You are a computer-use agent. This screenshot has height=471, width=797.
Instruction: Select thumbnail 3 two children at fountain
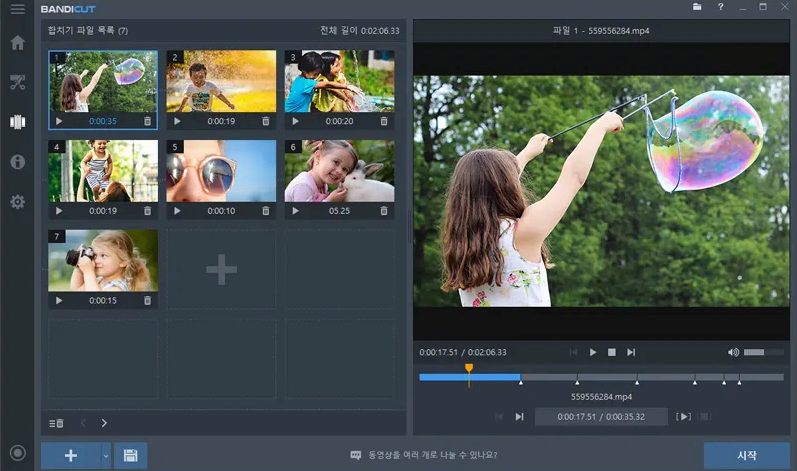pos(339,81)
